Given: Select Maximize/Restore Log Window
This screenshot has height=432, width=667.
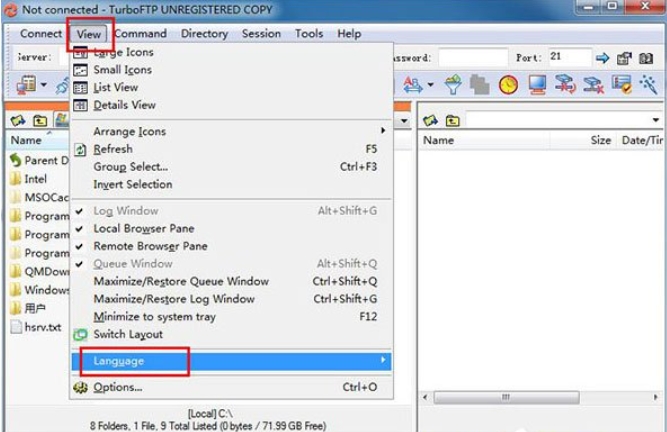Looking at the screenshot, I should click(232, 299).
